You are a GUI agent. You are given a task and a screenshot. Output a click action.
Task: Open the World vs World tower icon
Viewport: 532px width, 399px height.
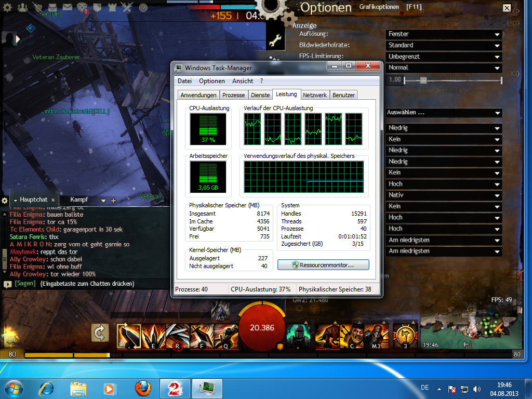pos(112,7)
